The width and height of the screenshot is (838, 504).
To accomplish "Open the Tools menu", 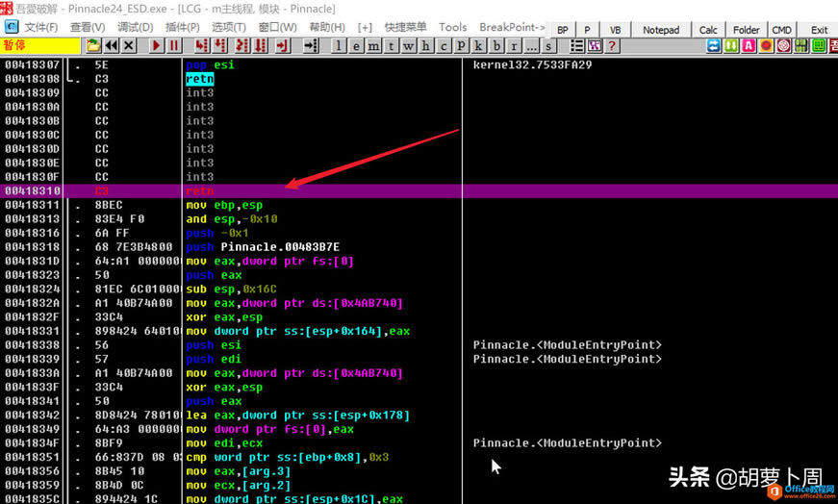I will (452, 27).
